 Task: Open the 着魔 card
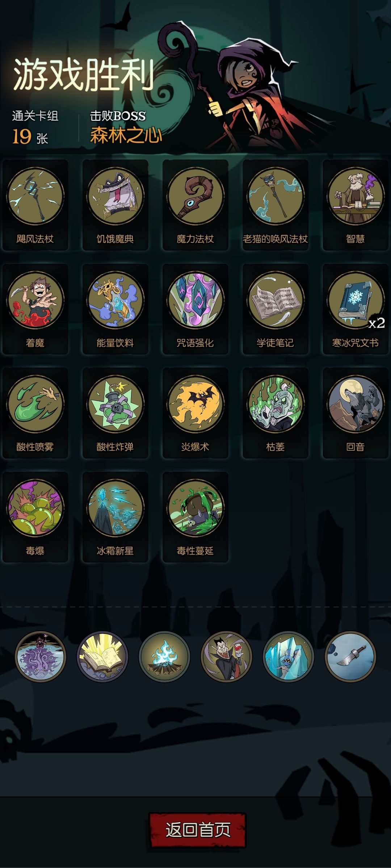[35, 309]
